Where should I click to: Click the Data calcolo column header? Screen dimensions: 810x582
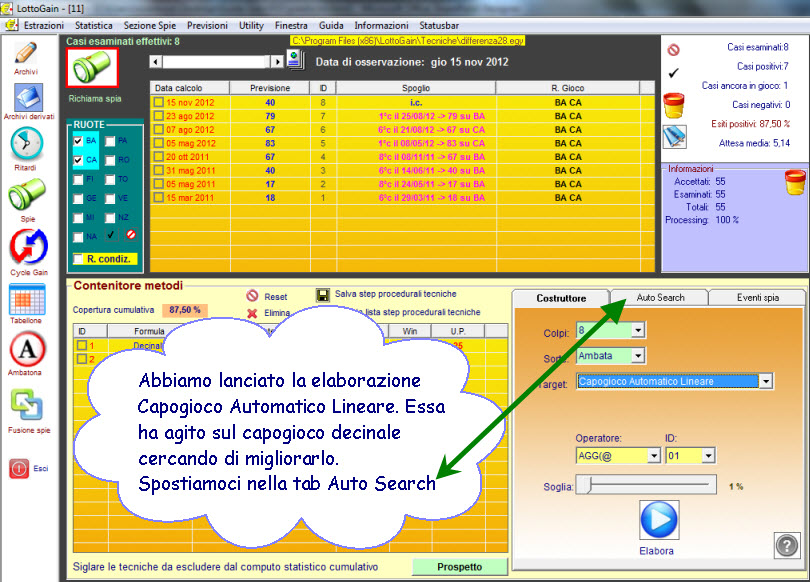point(190,88)
